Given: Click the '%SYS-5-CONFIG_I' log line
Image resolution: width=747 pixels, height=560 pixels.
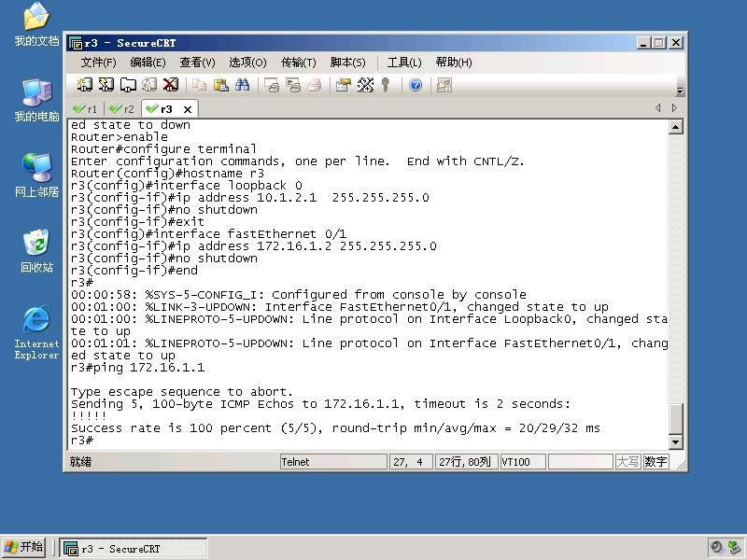Looking at the screenshot, I should pyautogui.click(x=299, y=295).
